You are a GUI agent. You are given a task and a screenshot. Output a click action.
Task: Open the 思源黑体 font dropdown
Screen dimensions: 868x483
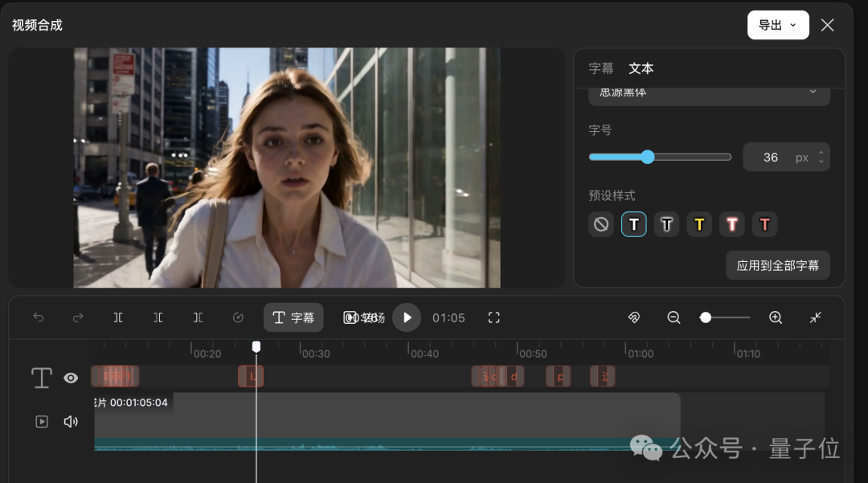tap(709, 93)
